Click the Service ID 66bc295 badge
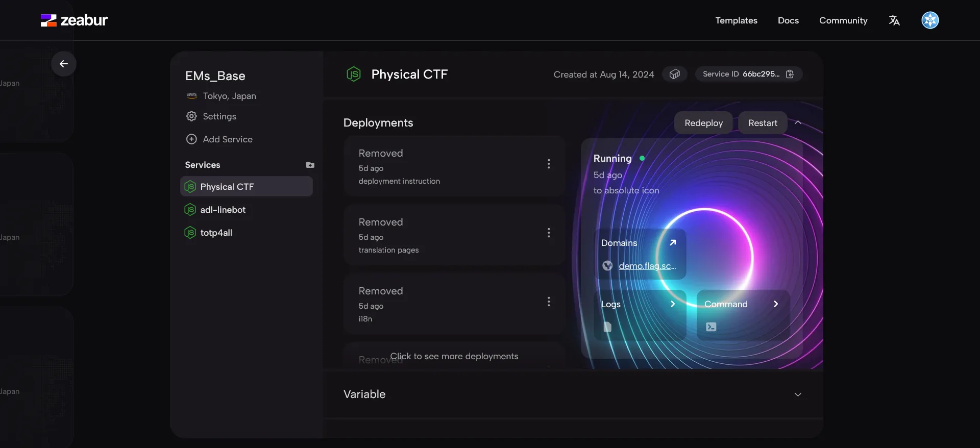The image size is (980, 448). [749, 74]
